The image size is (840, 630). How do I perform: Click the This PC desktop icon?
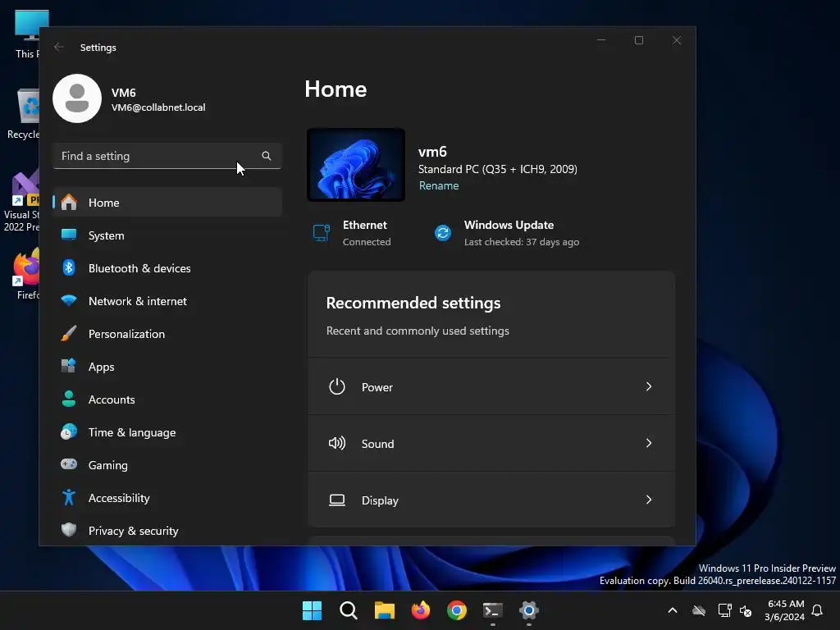(x=28, y=33)
